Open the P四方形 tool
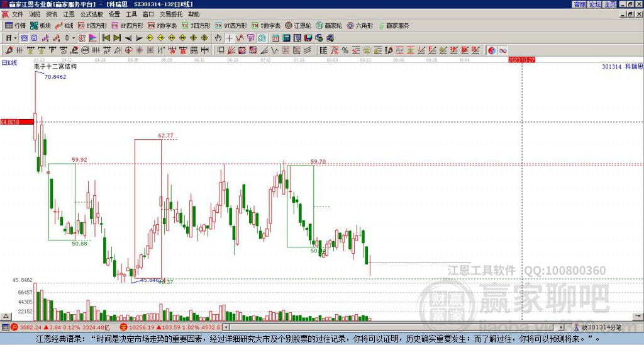This screenshot has height=345, width=644. tap(92, 25)
